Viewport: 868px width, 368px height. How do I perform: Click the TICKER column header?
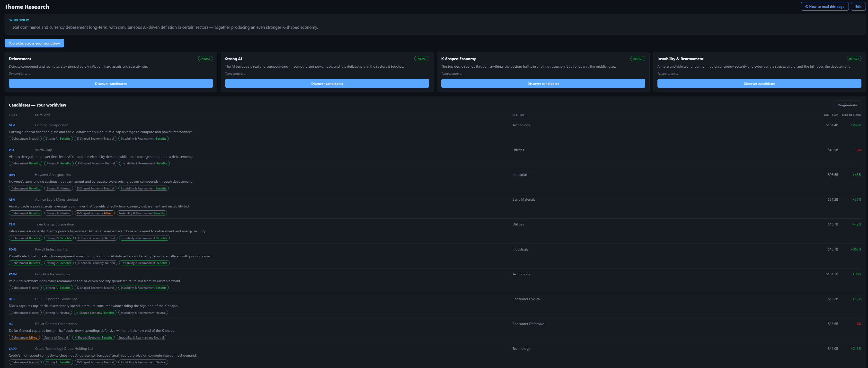click(14, 115)
